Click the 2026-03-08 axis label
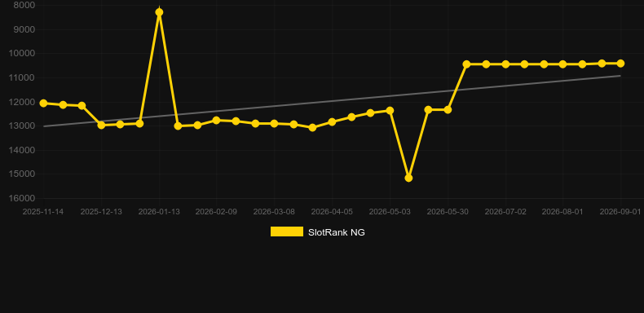This screenshot has width=644, height=313. coord(274,212)
